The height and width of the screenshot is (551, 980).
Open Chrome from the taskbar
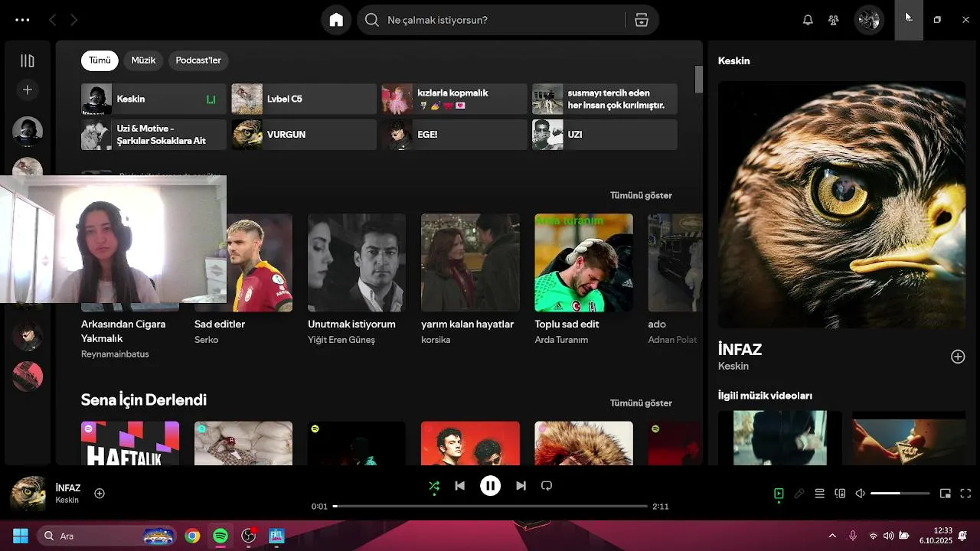[x=192, y=536]
